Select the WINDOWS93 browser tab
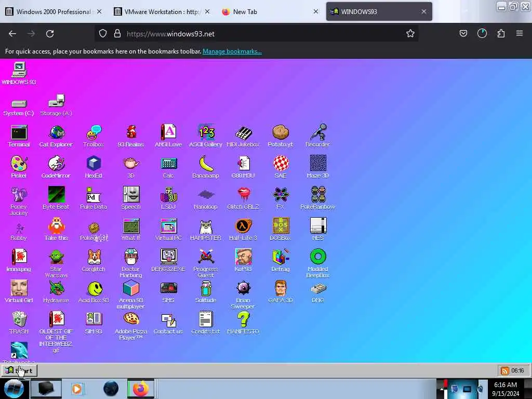Viewport: 532px width, 399px height. pyautogui.click(x=379, y=11)
